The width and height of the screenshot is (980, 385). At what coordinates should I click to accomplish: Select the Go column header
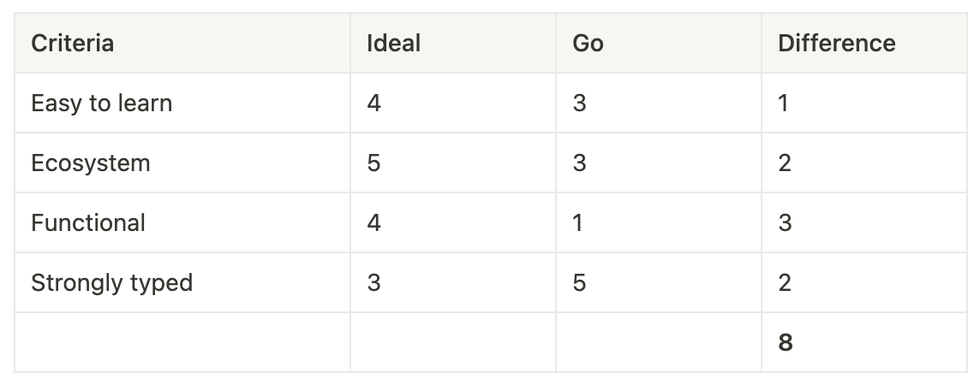[x=659, y=43]
